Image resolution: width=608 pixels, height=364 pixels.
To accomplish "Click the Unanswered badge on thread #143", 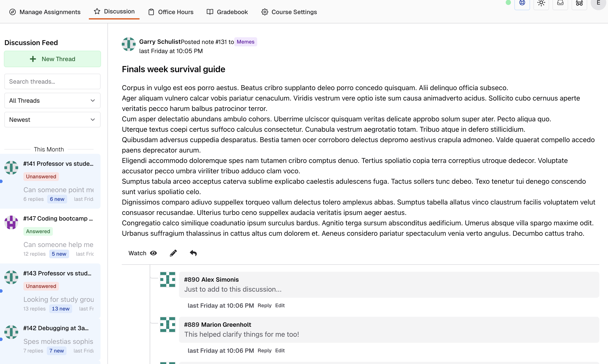I will pos(41,286).
